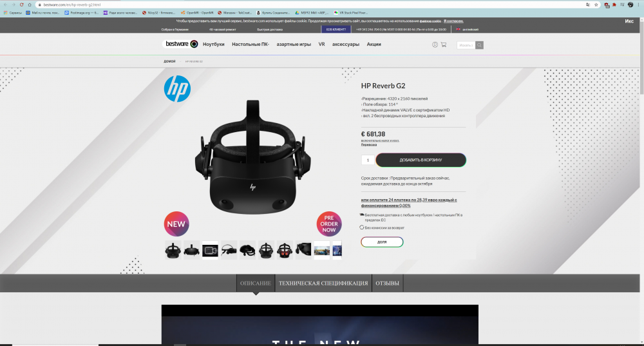
Task: Click the € 681,38 price text
Action: (373, 134)
